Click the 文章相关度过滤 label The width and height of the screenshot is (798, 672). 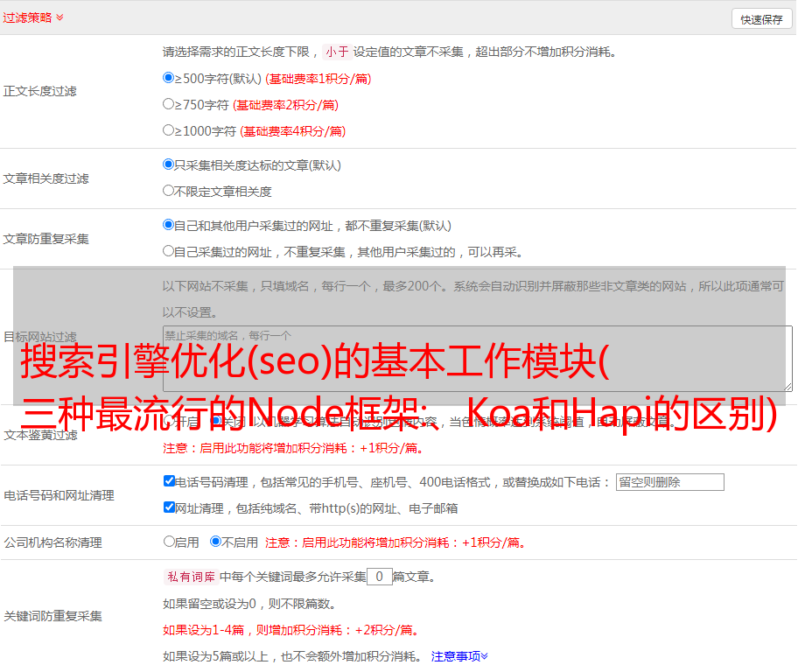(x=45, y=178)
